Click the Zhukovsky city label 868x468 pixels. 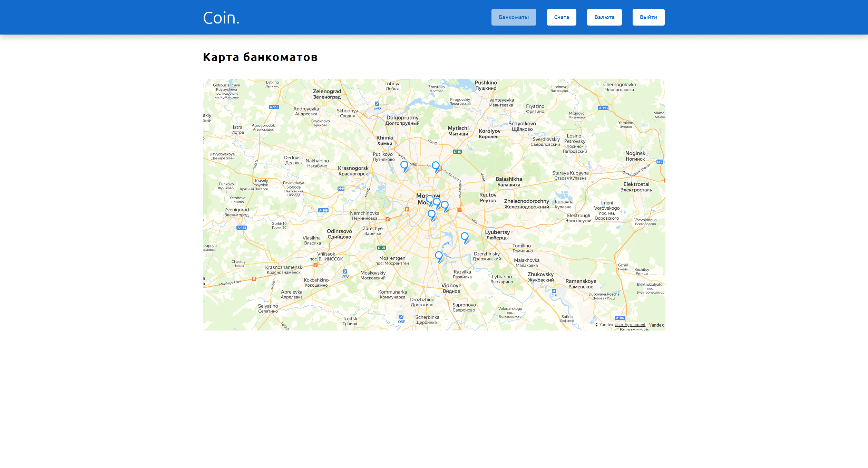pyautogui.click(x=540, y=277)
